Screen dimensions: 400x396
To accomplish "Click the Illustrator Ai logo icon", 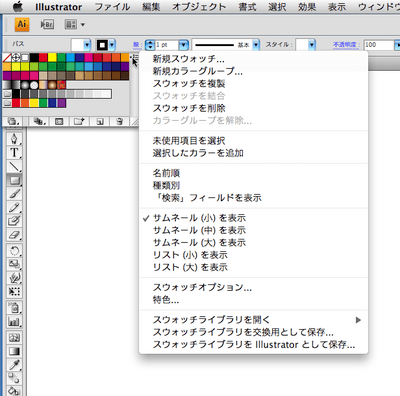I will pos(22,24).
